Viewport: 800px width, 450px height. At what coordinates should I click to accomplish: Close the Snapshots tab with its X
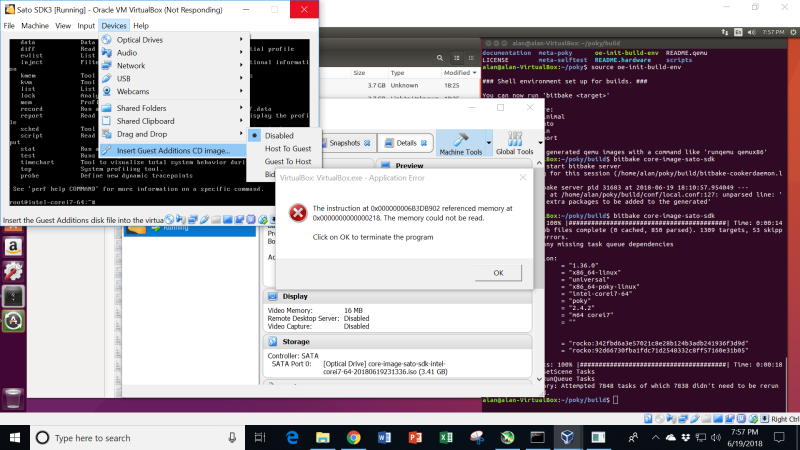point(367,143)
